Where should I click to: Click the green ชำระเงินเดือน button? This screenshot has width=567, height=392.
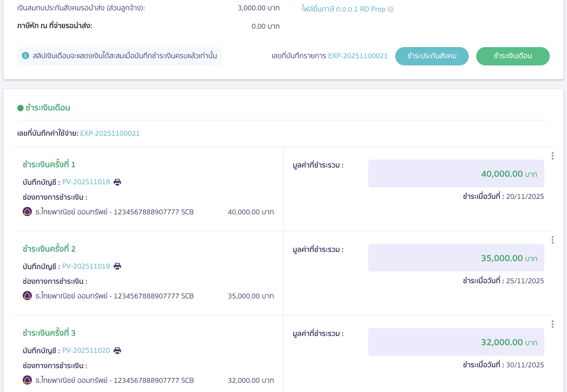point(513,56)
